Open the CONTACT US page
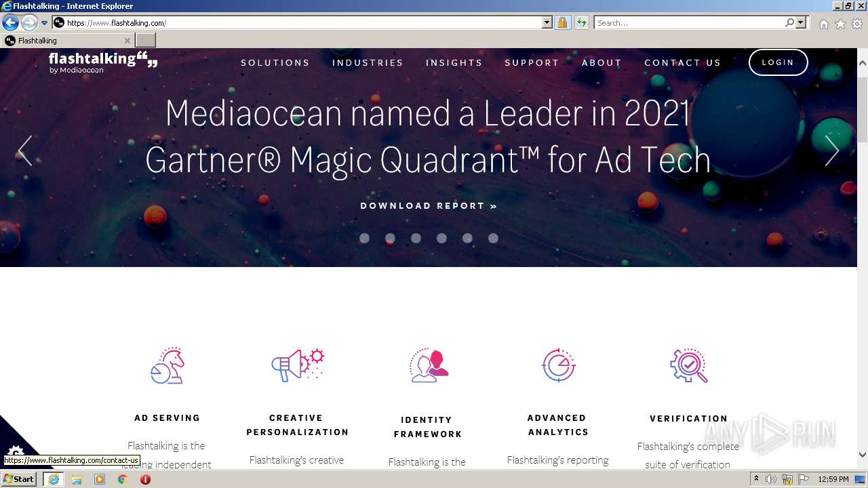 click(682, 62)
